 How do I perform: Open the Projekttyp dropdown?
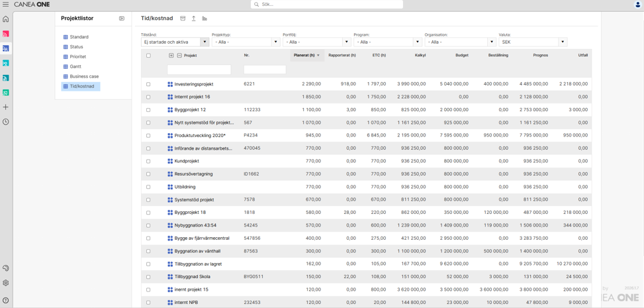point(246,42)
